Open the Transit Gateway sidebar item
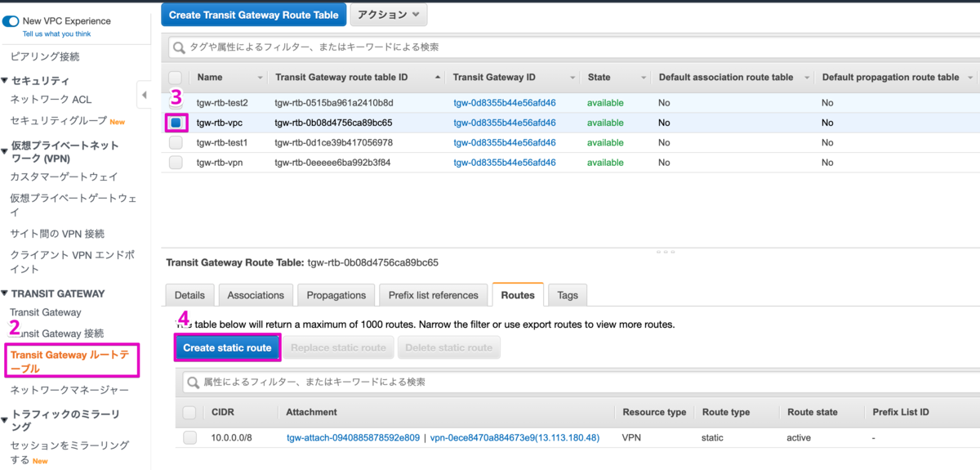The image size is (980, 470). [x=46, y=312]
